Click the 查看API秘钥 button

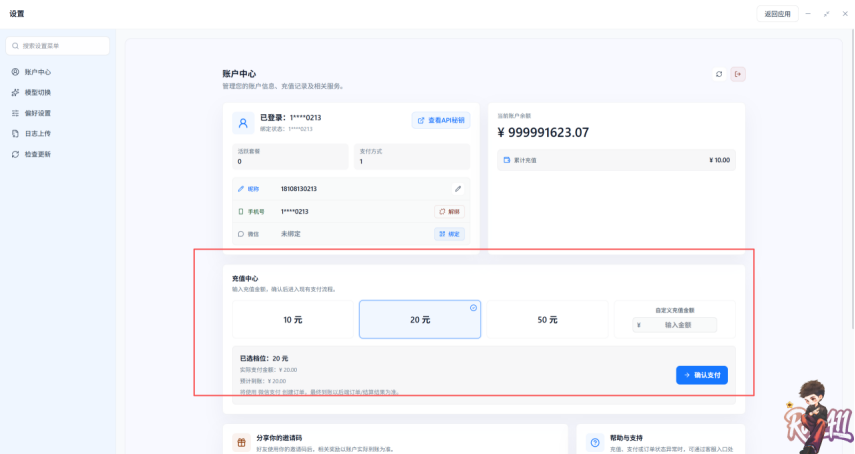441,120
